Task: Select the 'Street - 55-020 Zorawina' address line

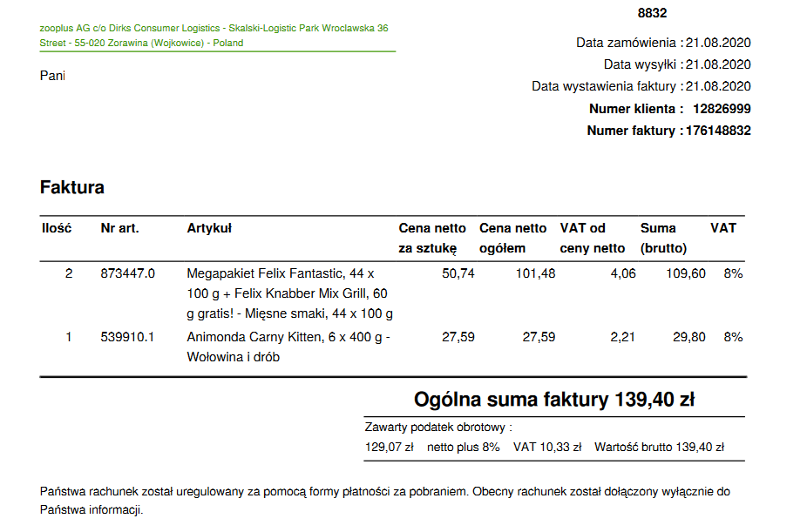Action: [141, 44]
